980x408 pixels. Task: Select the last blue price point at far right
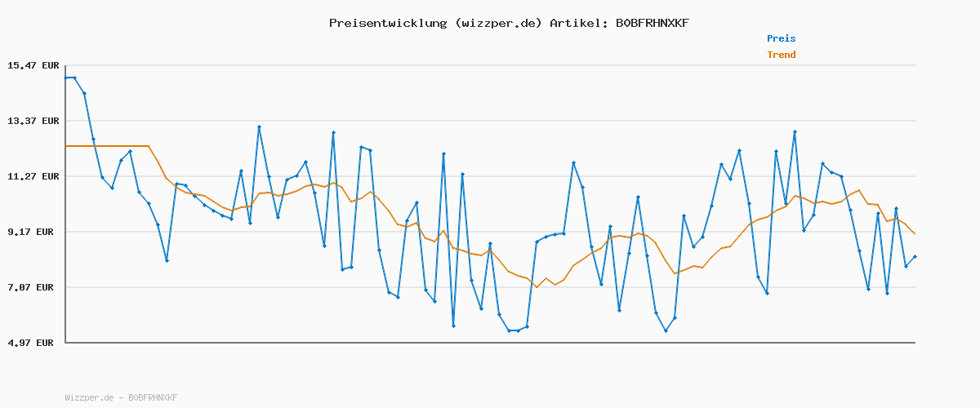tap(915, 256)
